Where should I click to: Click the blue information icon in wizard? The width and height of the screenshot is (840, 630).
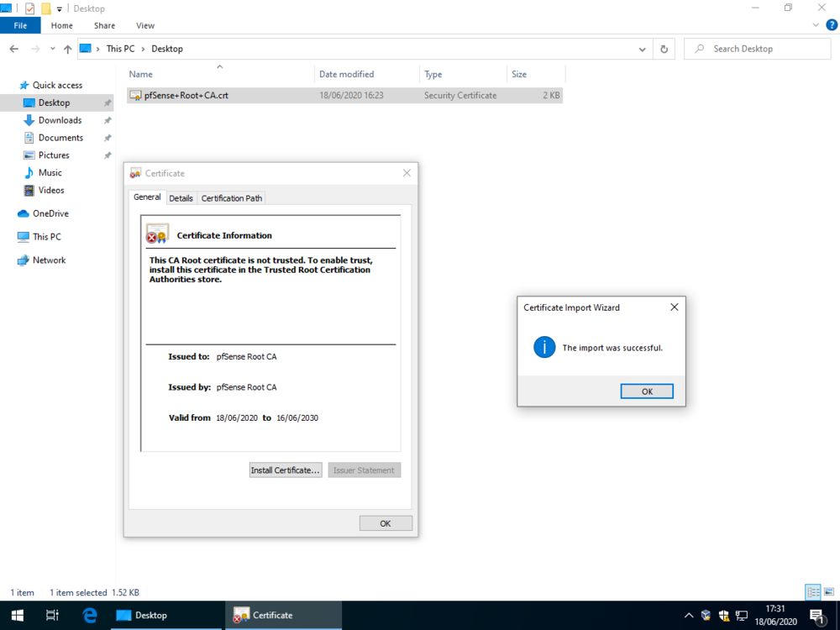(x=544, y=347)
